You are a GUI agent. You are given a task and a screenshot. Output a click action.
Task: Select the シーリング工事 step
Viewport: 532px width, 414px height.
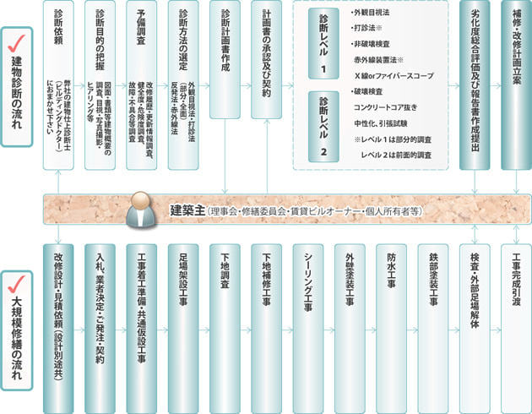[x=308, y=329]
